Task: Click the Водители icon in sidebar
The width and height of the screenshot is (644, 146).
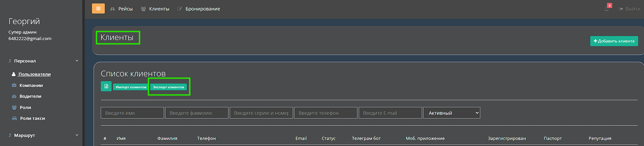Action: [x=14, y=96]
